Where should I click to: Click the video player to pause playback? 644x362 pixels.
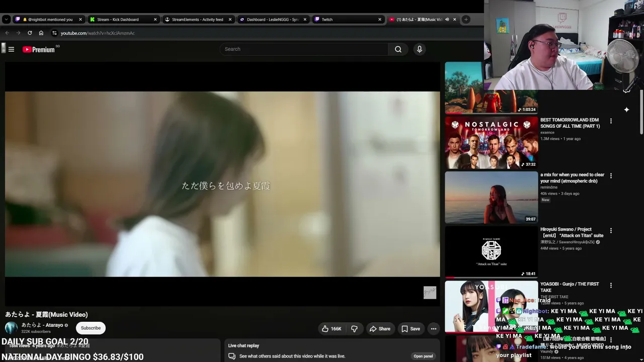point(222,184)
